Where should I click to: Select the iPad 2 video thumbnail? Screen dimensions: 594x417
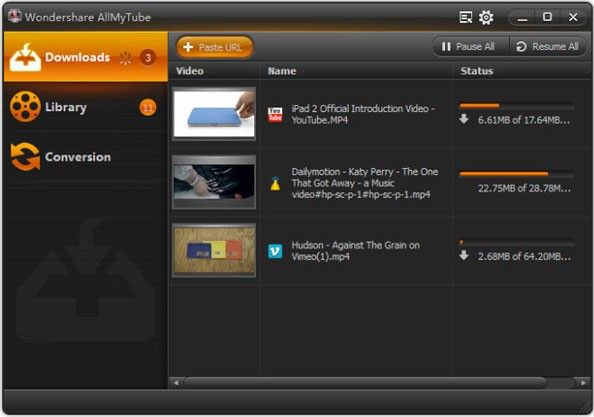point(214,114)
